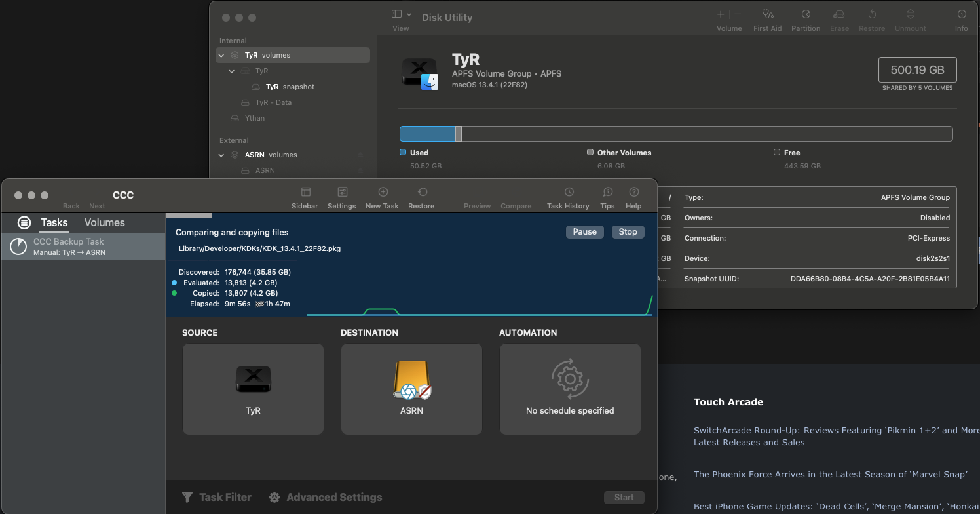This screenshot has height=514, width=980.
Task: Click the CCC task progress bar
Action: (x=411, y=216)
